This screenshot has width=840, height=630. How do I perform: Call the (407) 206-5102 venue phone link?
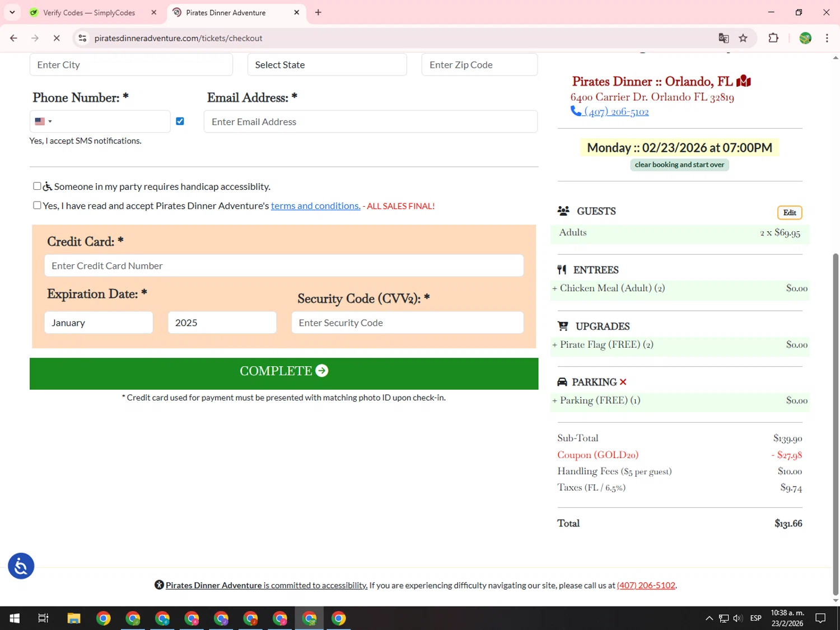(617, 111)
